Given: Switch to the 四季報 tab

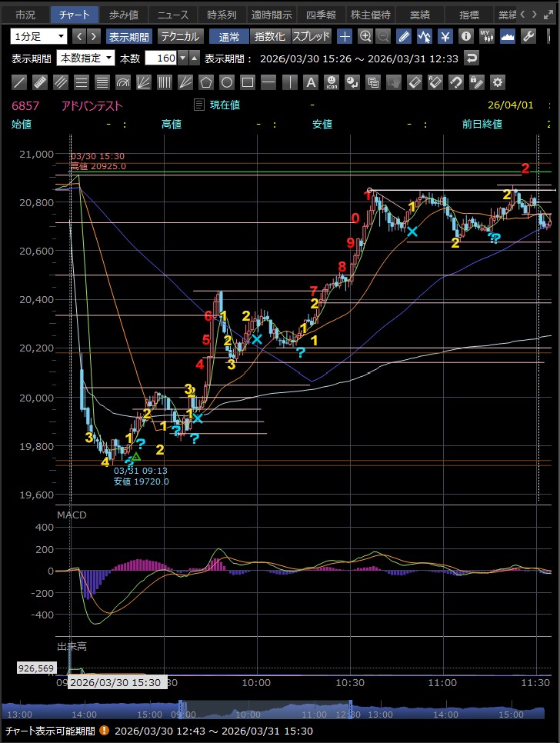Looking at the screenshot, I should [x=320, y=15].
